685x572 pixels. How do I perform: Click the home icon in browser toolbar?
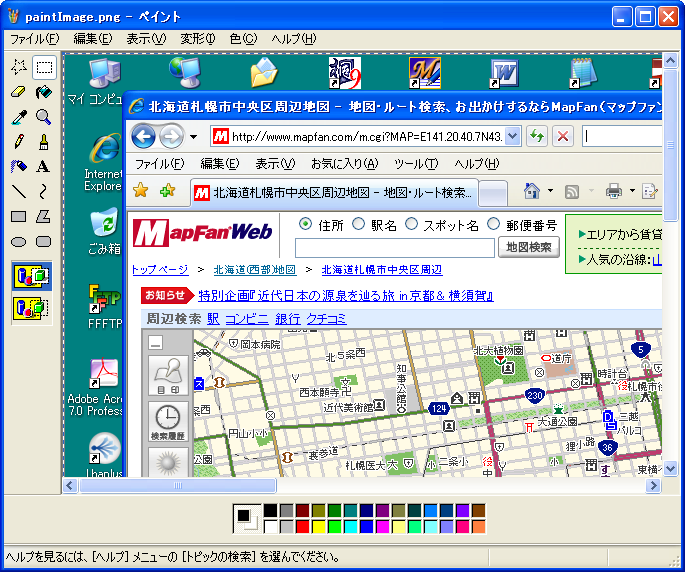tap(532, 191)
